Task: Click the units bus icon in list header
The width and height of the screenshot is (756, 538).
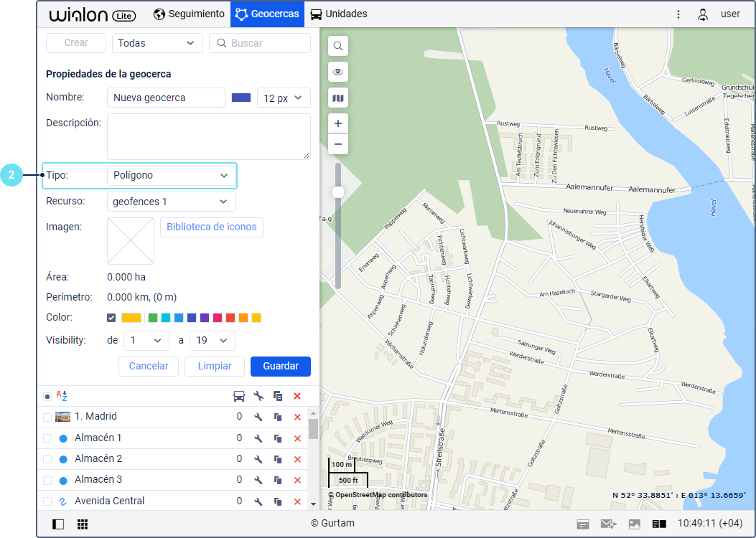Action: coord(238,397)
